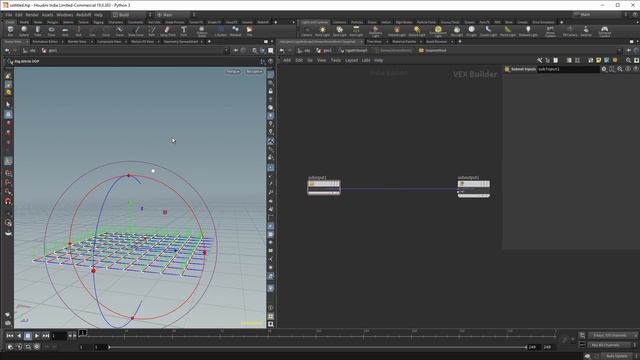The image size is (640, 360).
Task: Jump to the last frame
Action: pyautogui.click(x=46, y=336)
